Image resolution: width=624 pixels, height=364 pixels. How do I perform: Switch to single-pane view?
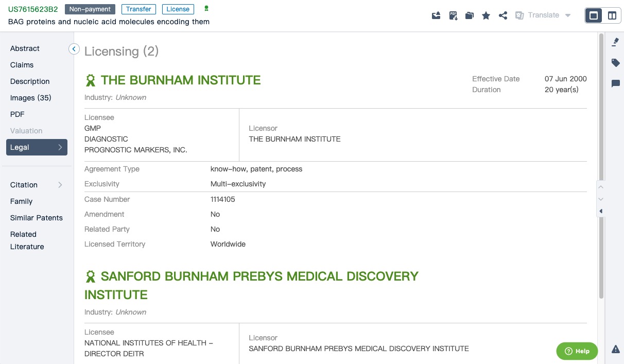594,15
